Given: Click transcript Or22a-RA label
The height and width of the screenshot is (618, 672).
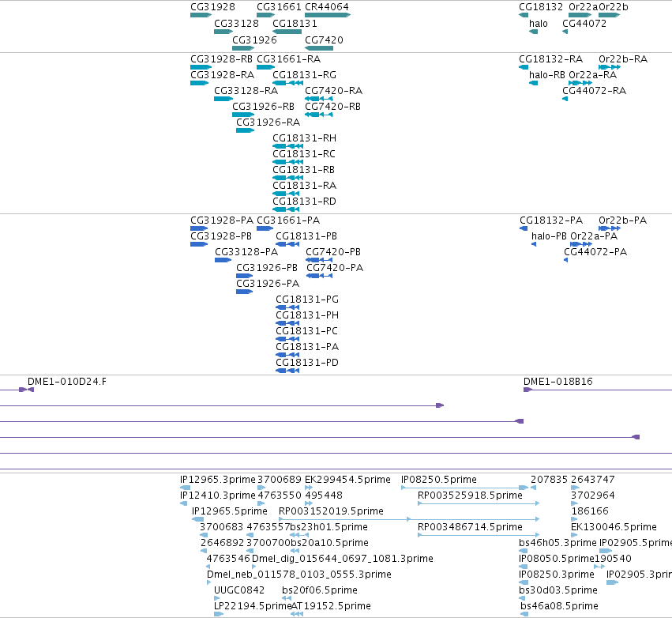Looking at the screenshot, I should click(593, 74).
